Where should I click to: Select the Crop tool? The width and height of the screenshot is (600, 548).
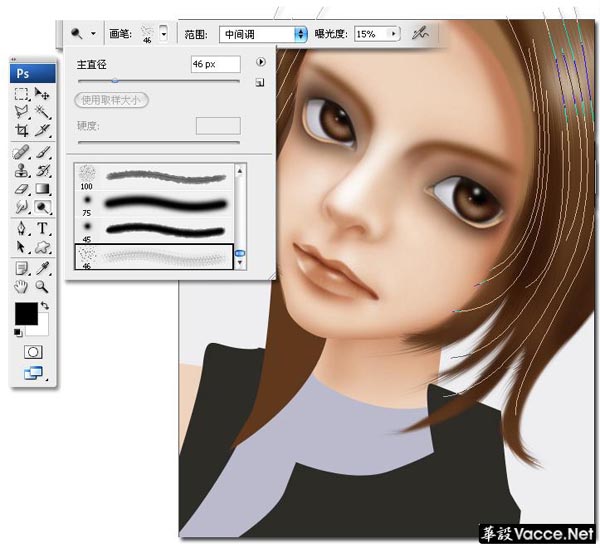(x=21, y=130)
